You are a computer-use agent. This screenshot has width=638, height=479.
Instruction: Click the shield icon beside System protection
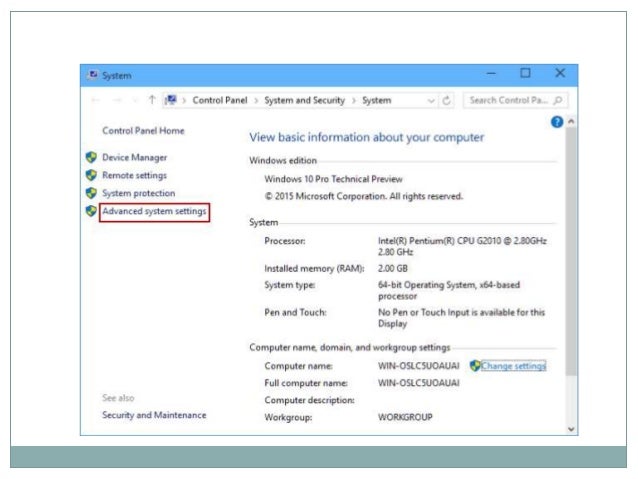pos(91,193)
